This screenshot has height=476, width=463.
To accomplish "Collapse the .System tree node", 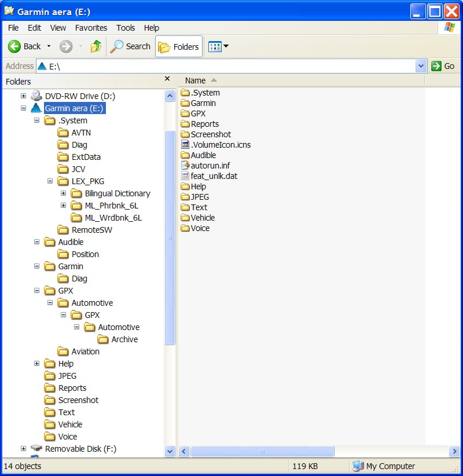I will [x=36, y=120].
